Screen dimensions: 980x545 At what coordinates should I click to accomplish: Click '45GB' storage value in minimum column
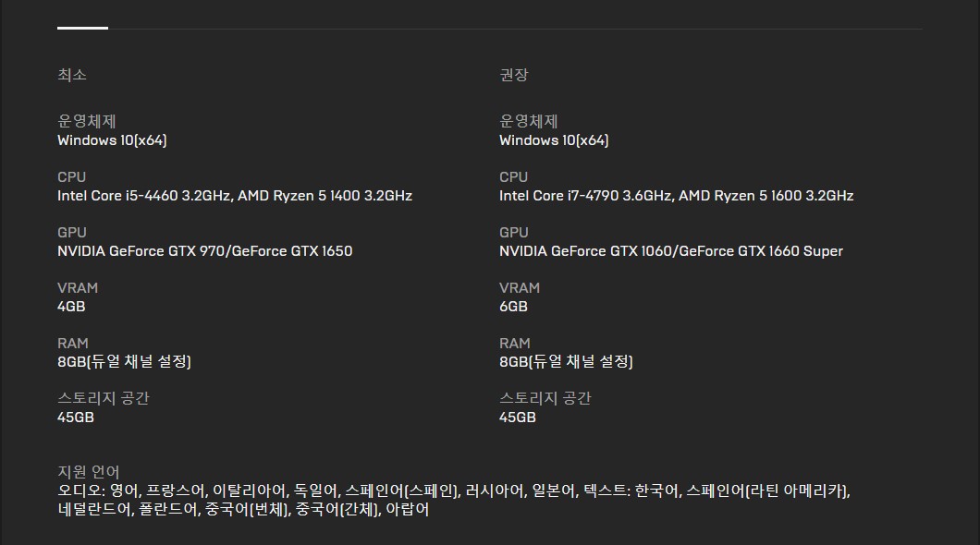pos(76,418)
